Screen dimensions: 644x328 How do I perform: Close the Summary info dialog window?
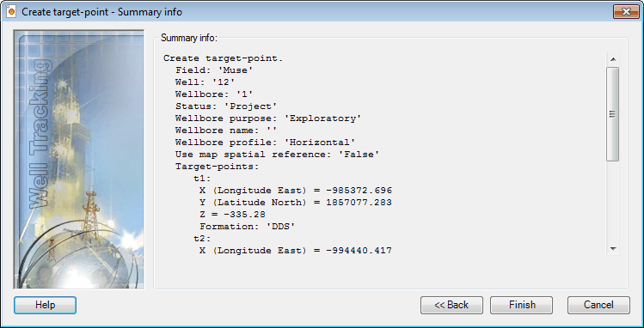pos(626,11)
